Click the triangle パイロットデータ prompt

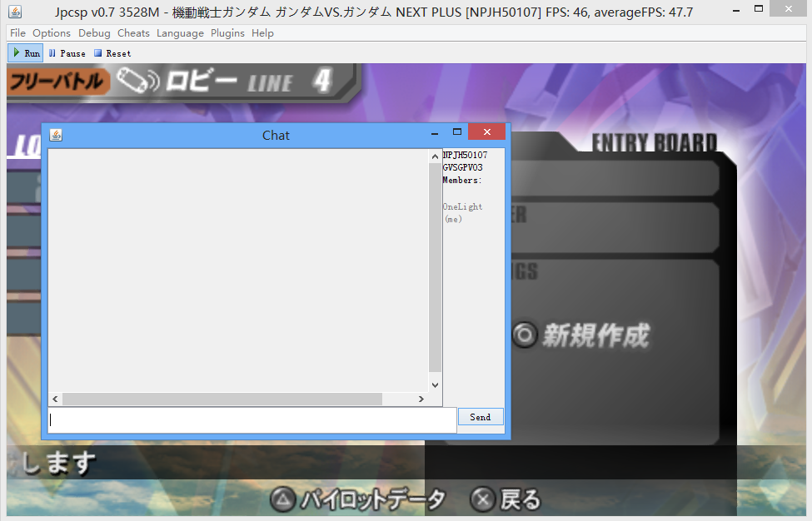tap(358, 500)
